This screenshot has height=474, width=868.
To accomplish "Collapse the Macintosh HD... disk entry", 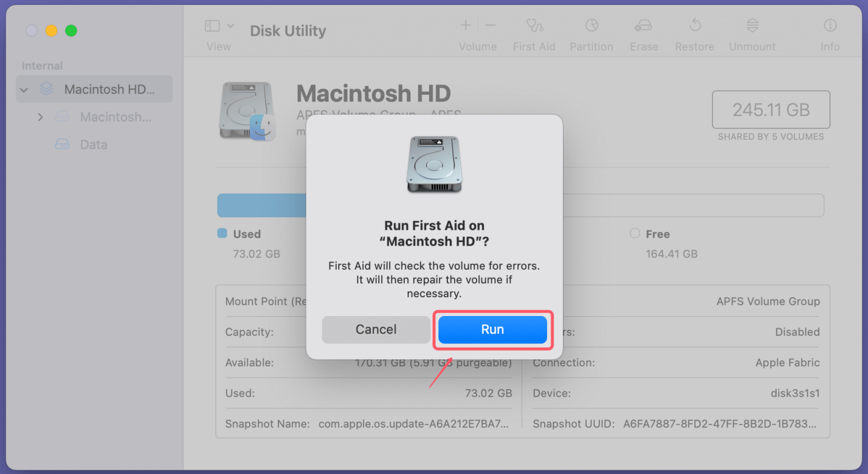I will pyautogui.click(x=24, y=89).
